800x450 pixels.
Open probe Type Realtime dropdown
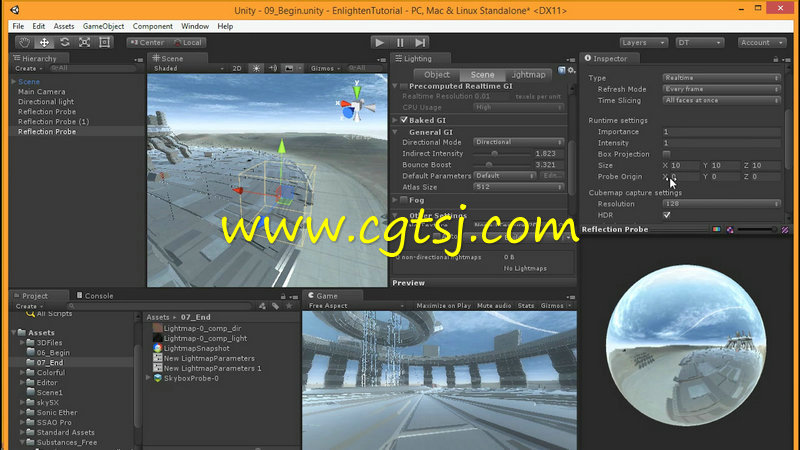coord(721,78)
